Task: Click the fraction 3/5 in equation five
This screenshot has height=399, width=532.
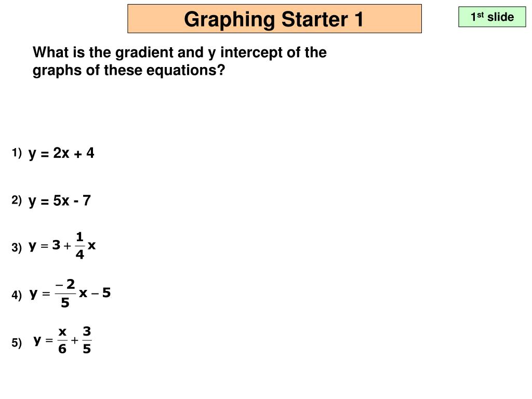Action: pyautogui.click(x=87, y=340)
